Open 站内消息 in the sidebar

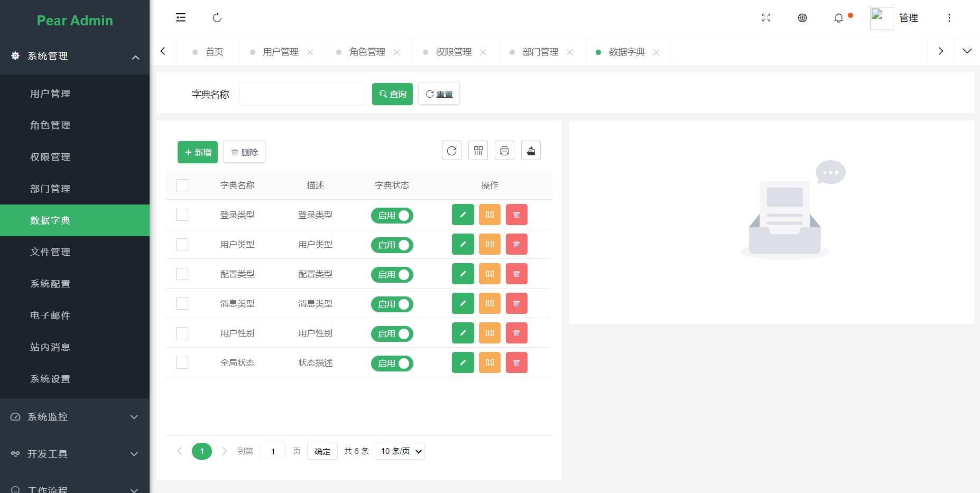click(x=75, y=347)
